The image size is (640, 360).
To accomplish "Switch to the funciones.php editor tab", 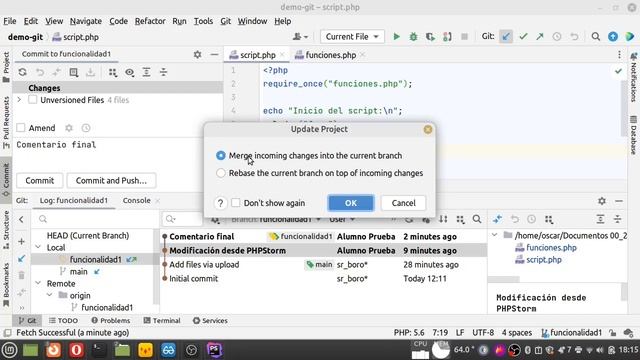I will pyautogui.click(x=330, y=55).
